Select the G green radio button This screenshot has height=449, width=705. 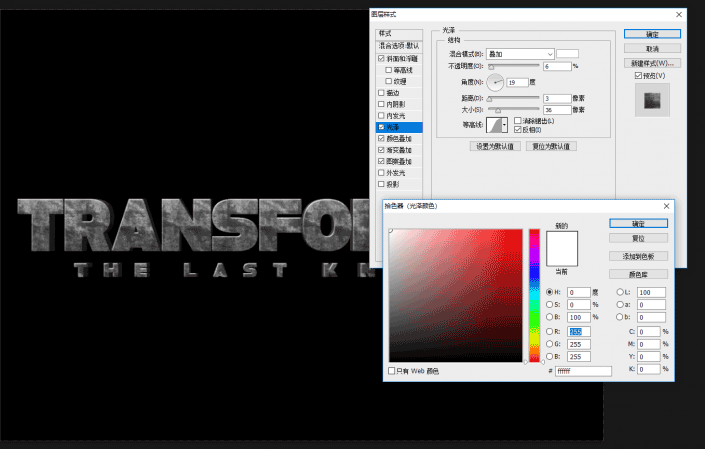(549, 344)
